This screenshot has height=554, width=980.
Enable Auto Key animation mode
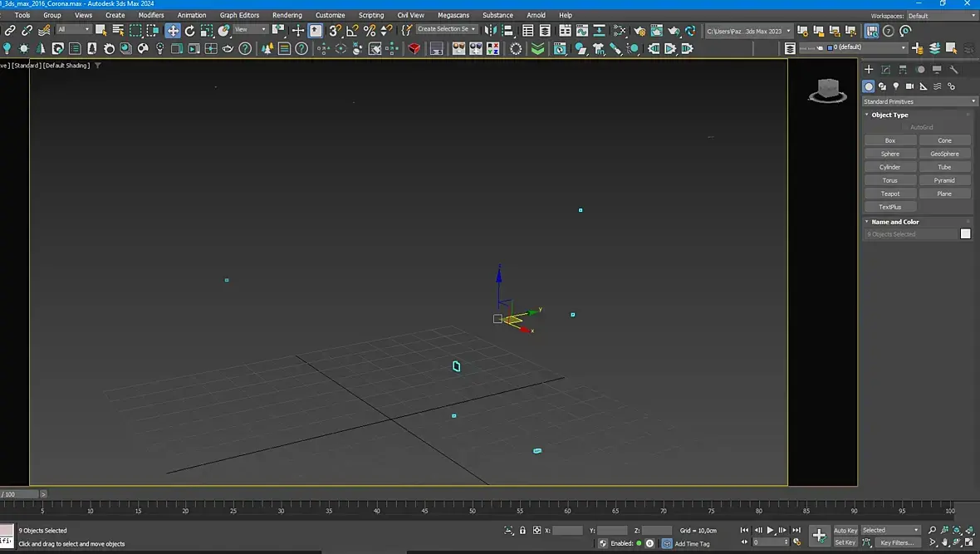pyautogui.click(x=845, y=530)
